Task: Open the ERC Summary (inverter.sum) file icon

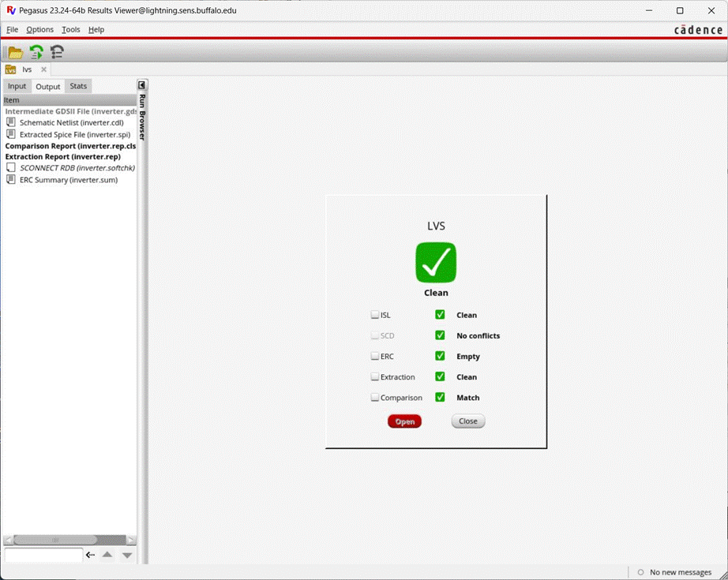Action: [12, 180]
